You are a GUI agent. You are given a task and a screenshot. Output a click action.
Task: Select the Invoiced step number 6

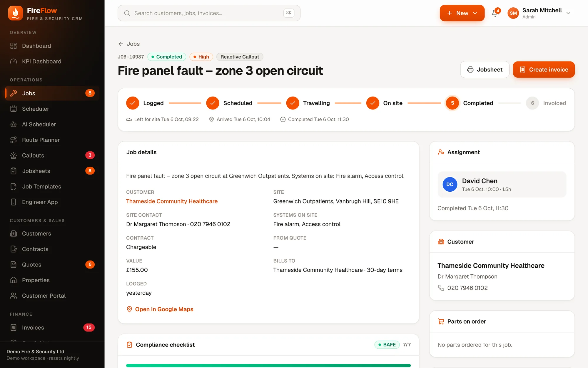click(x=532, y=103)
